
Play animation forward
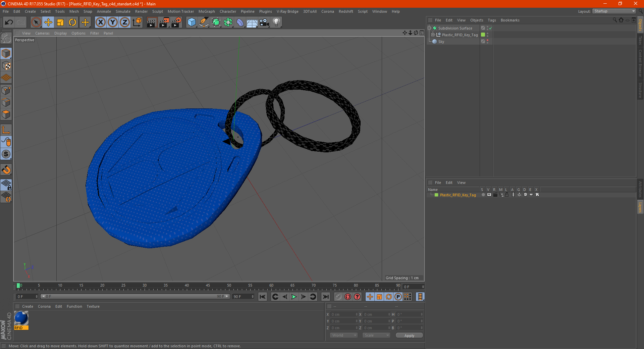pyautogui.click(x=294, y=297)
